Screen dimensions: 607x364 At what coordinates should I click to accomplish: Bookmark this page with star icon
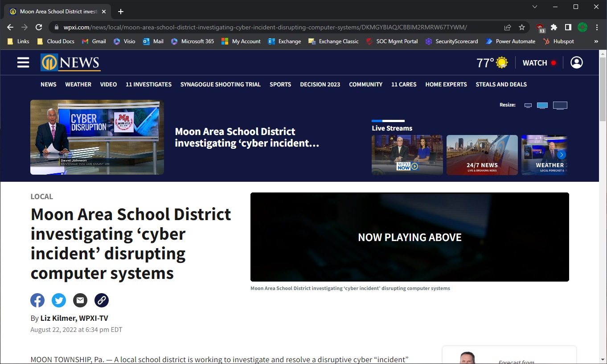(522, 27)
